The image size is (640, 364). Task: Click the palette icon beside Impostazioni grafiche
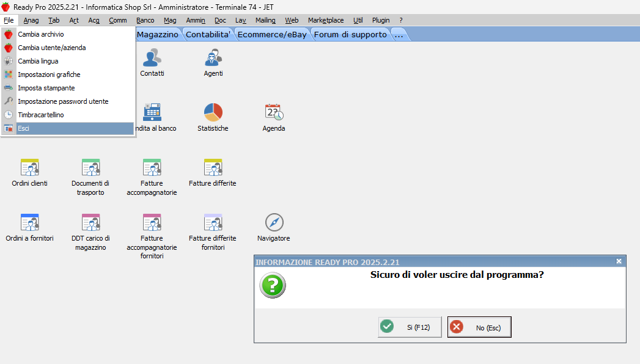pos(9,75)
